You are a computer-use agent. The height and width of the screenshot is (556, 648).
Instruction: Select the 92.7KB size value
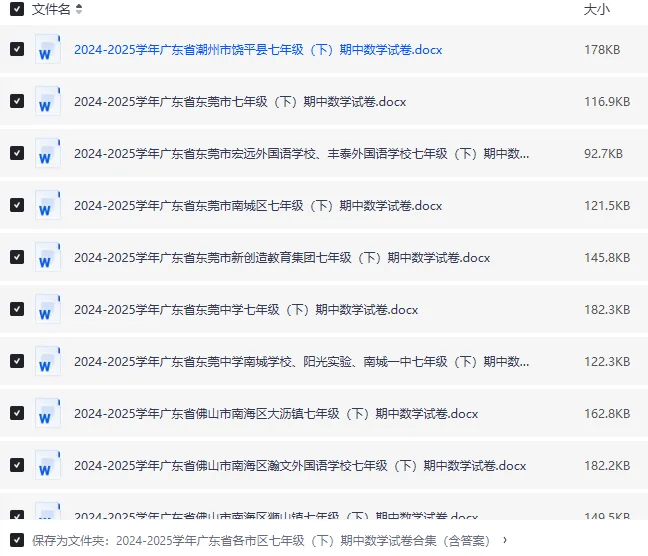click(603, 154)
